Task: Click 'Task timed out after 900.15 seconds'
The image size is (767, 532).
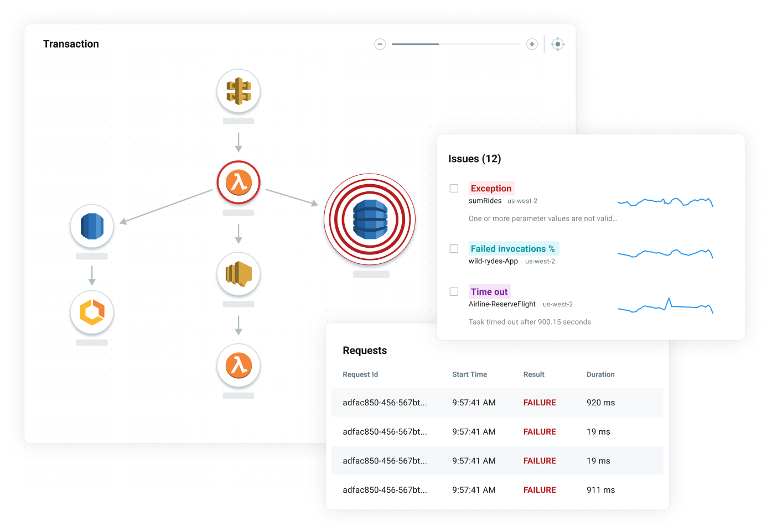Action: [530, 322]
